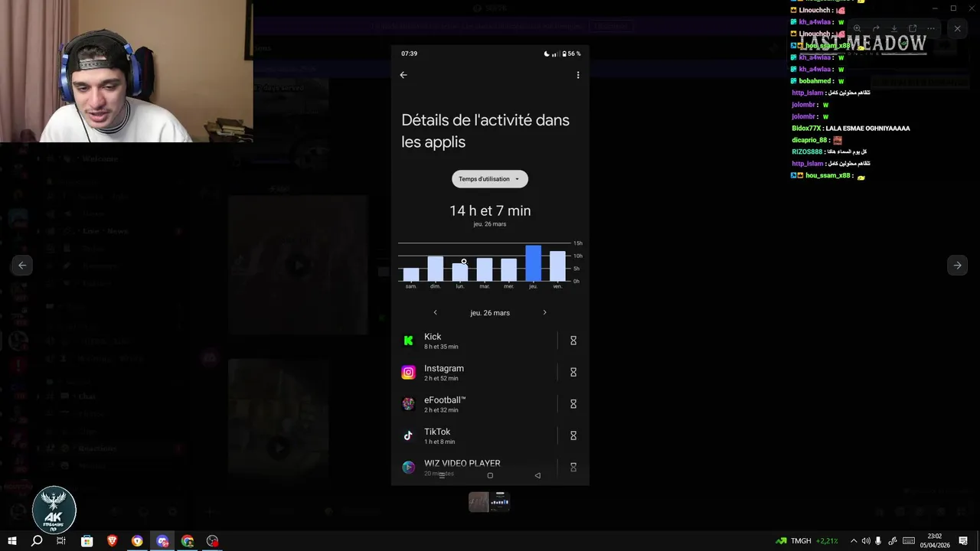Select the ven. bar in the chart
The width and height of the screenshot is (980, 551).
pyautogui.click(x=557, y=266)
